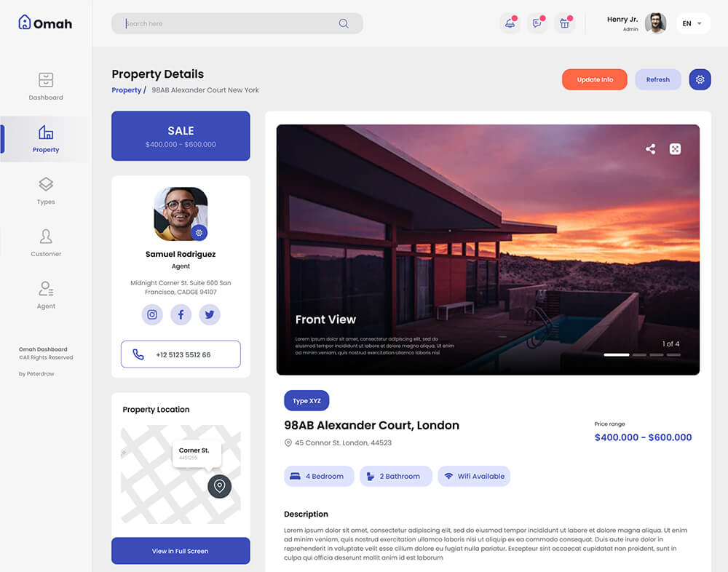Open the chat messages icon
This screenshot has height=572, width=728.
click(537, 23)
